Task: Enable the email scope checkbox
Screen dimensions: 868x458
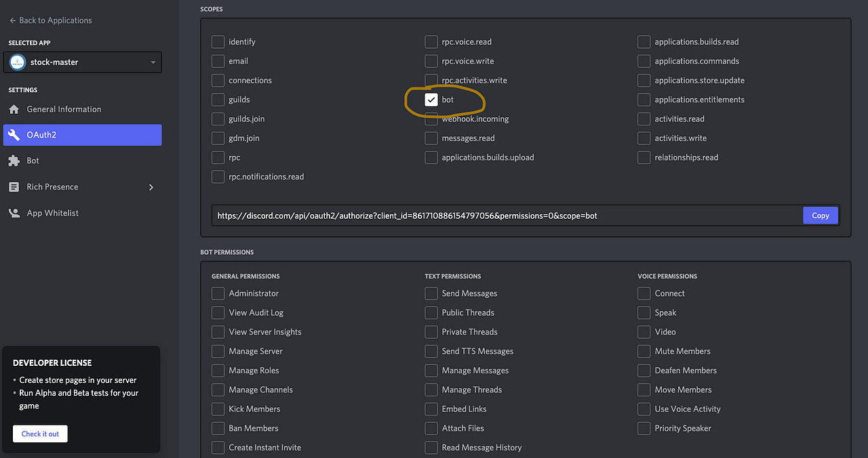Action: pyautogui.click(x=218, y=61)
